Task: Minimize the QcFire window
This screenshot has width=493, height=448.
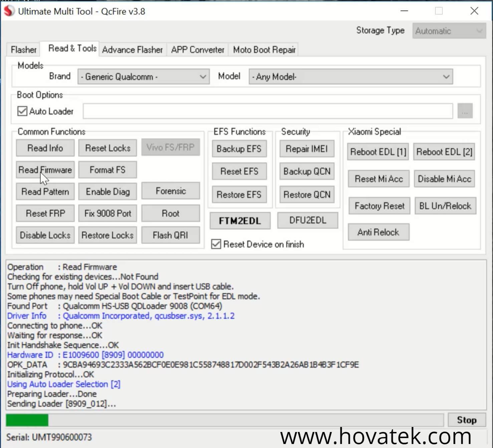Action: tap(404, 11)
